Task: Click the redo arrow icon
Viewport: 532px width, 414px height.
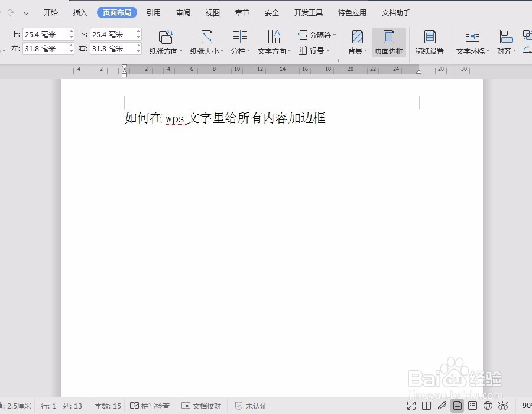Action: tap(11, 12)
